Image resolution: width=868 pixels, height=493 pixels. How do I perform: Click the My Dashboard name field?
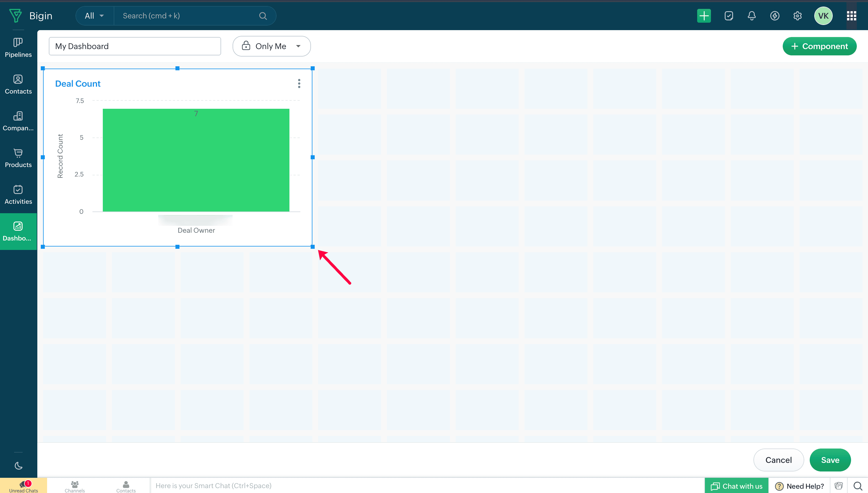pos(135,46)
